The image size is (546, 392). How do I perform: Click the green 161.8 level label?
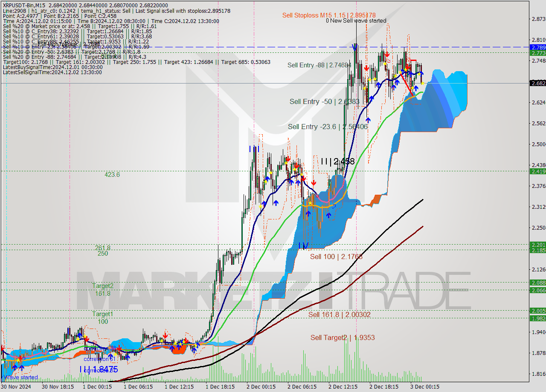coord(102,293)
